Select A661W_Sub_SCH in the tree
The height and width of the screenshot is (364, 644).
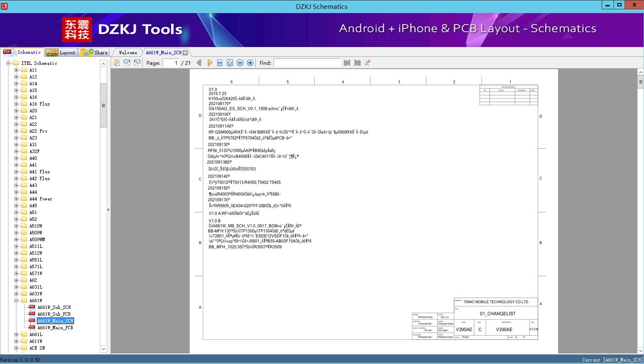[x=54, y=307]
